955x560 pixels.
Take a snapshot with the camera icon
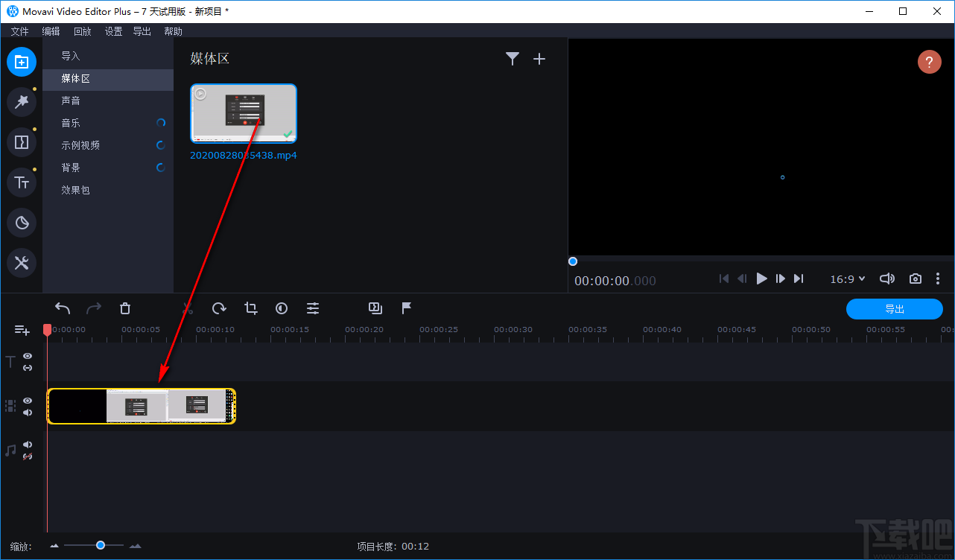pos(916,279)
